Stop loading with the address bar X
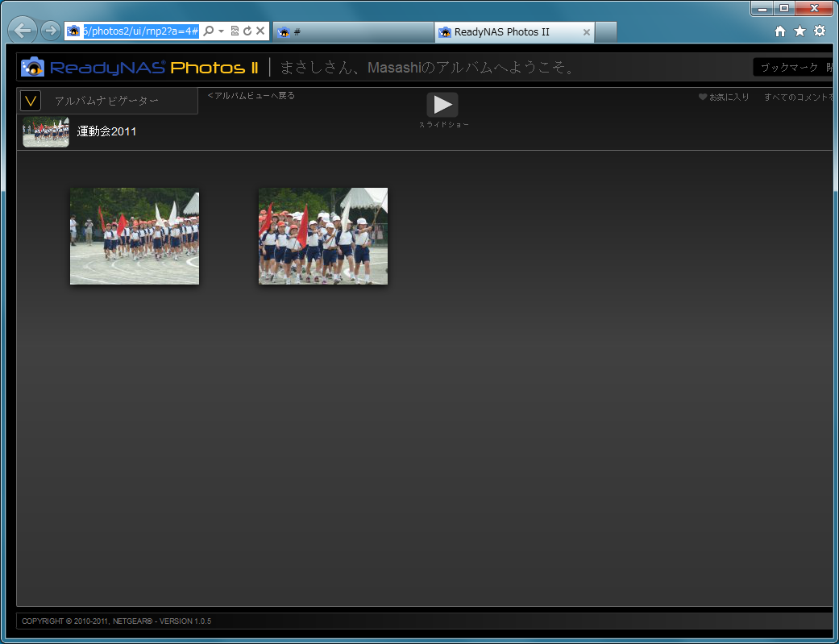 (x=260, y=31)
